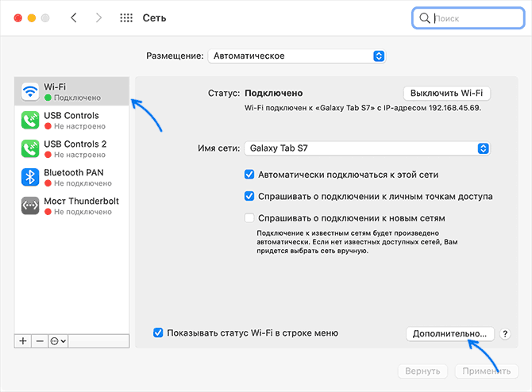The height and width of the screenshot is (392, 532).
Task: Toggle Показывать статус Wi-Fi в строке меню
Action: 158,332
